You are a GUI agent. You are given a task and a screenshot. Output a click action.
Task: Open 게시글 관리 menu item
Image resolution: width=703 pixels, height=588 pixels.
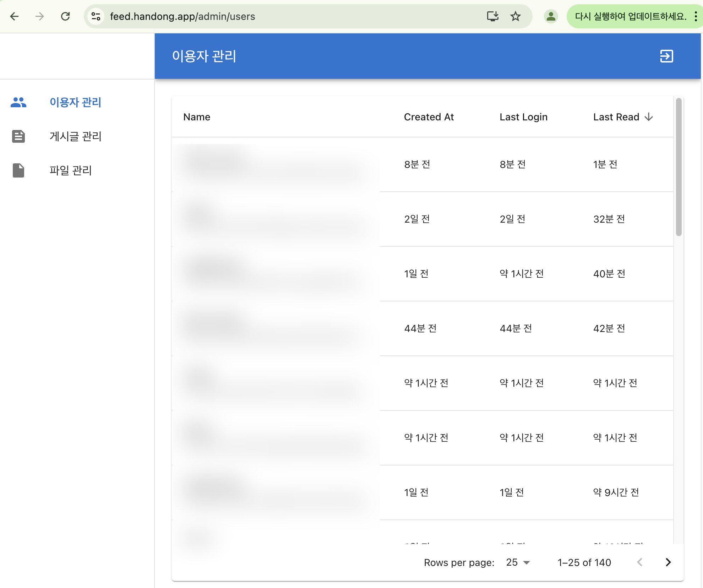click(75, 136)
